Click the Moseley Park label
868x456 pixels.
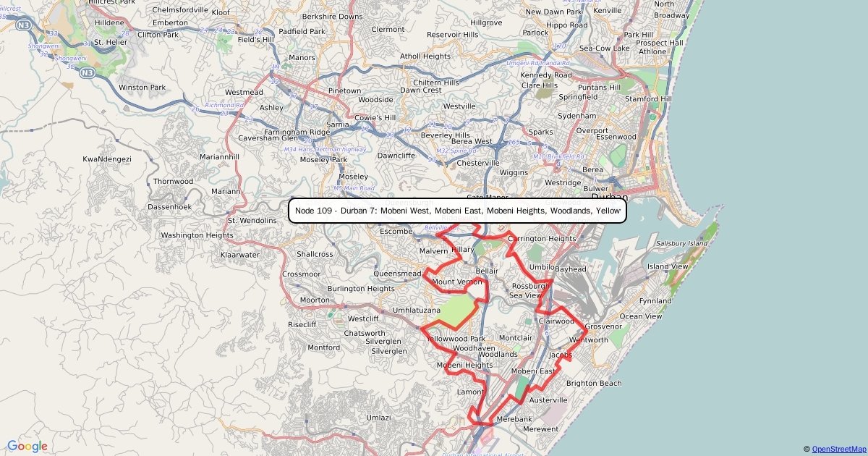point(323,159)
